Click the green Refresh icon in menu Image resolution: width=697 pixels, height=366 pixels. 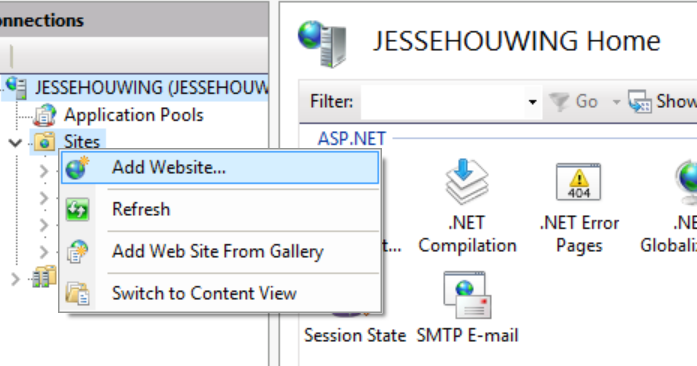point(77,209)
